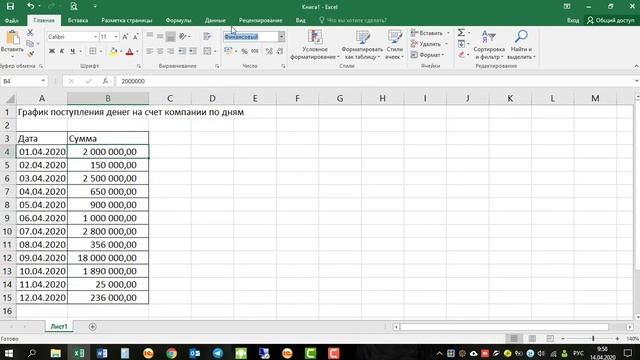Open the Calibri font name dropdown
Image resolution: width=640 pixels, height=360 pixels.
(96, 37)
